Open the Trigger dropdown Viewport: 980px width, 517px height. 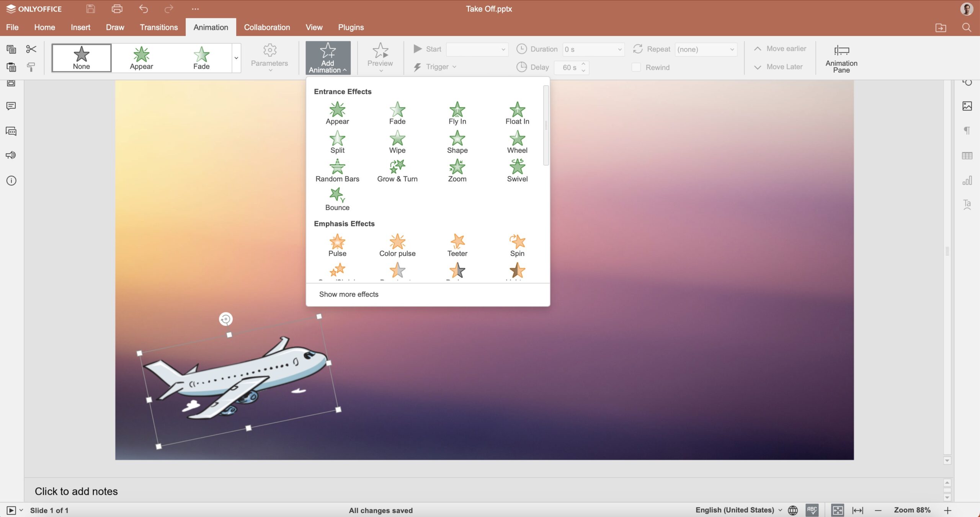point(435,67)
